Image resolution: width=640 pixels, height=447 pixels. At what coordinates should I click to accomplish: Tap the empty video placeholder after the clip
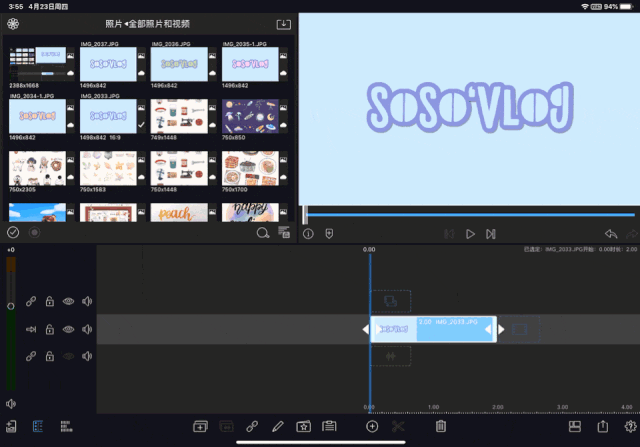pos(519,329)
